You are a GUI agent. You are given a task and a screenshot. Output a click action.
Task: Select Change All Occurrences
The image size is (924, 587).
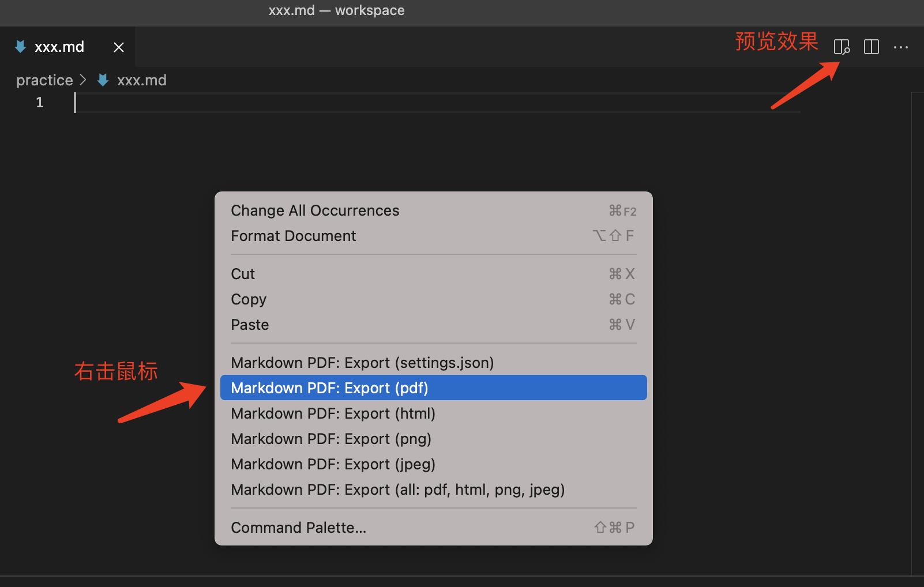pos(315,210)
